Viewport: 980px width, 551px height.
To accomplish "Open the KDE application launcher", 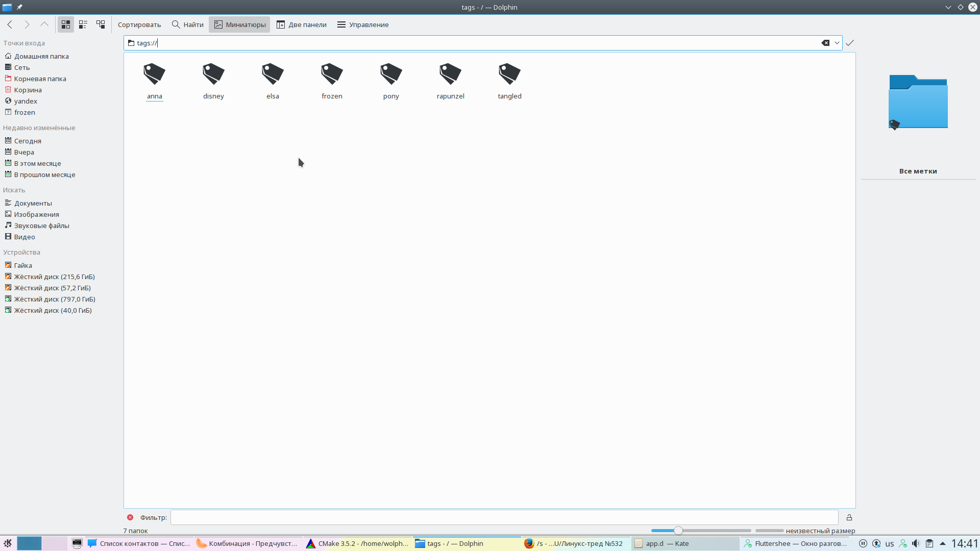I will [x=8, y=543].
